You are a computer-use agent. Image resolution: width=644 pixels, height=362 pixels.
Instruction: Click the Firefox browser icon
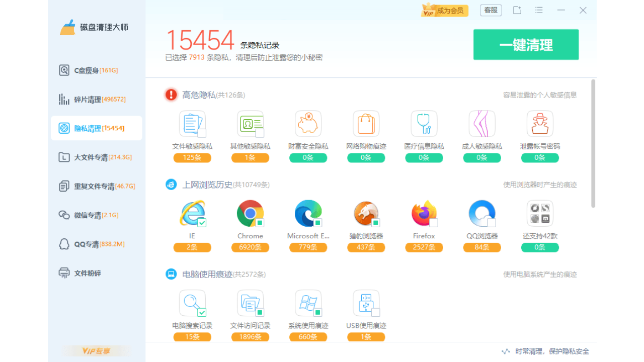click(x=424, y=213)
